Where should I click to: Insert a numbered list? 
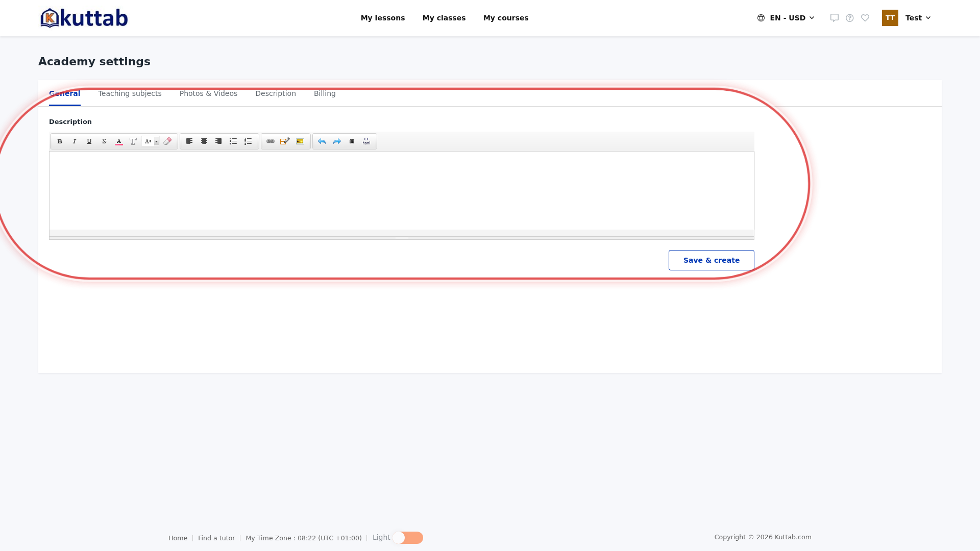(x=248, y=141)
